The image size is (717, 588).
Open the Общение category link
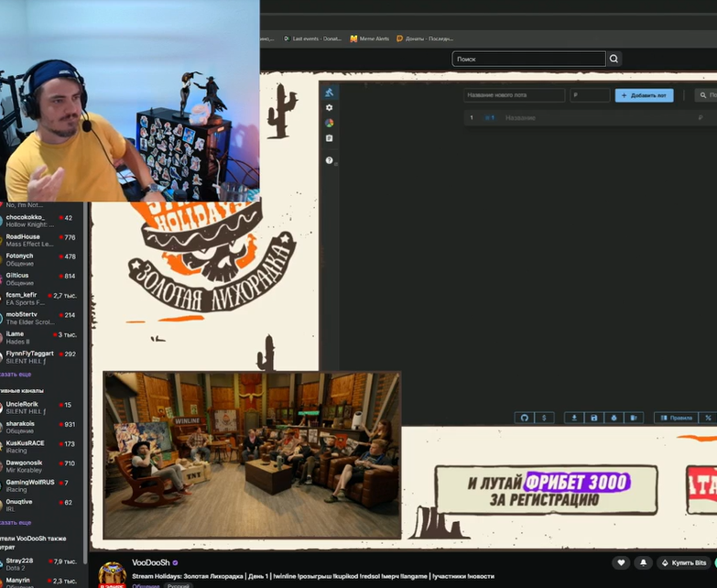[146, 586]
